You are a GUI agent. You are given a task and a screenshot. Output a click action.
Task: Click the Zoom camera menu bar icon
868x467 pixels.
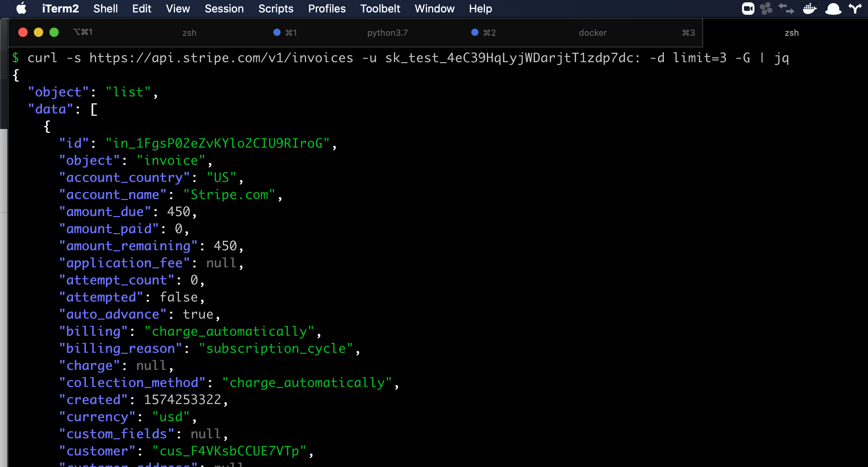[747, 9]
